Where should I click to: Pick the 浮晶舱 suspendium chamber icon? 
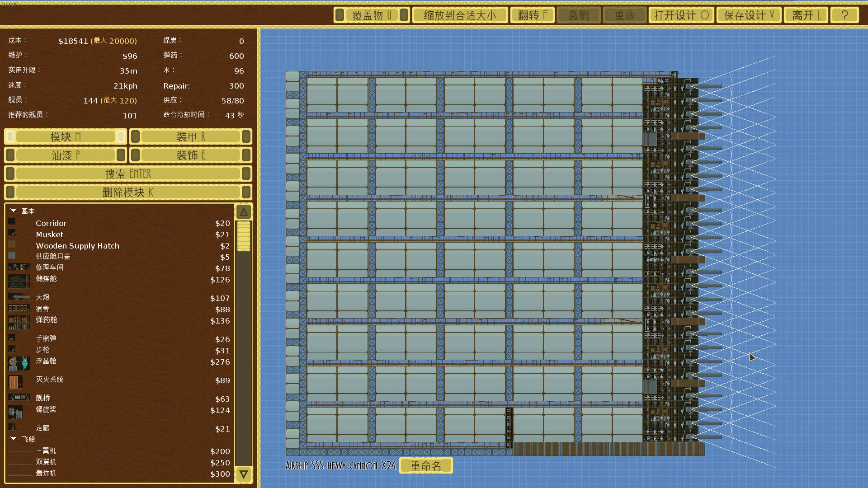pyautogui.click(x=19, y=362)
